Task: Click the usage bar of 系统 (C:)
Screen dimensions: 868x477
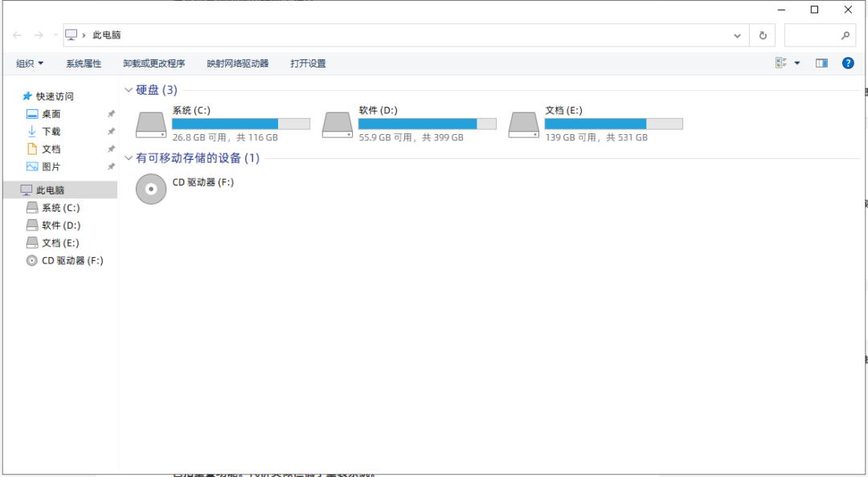Action: pyautogui.click(x=241, y=123)
